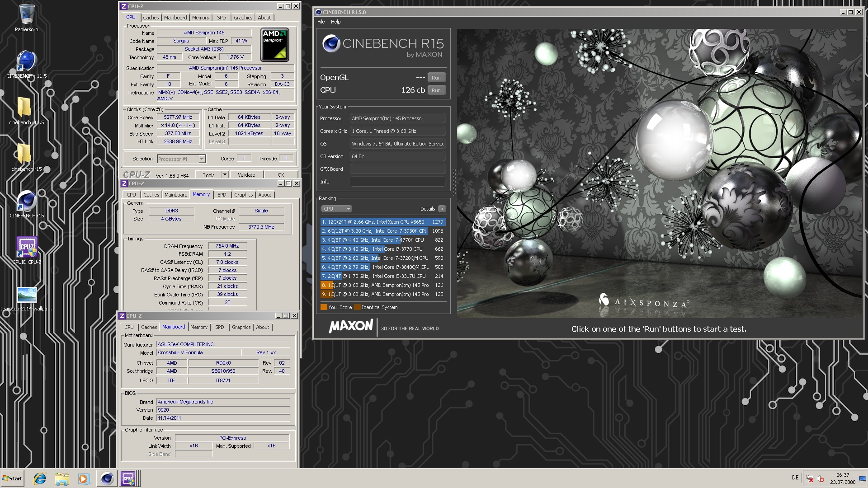Switch to Cinebench taskbar button

coord(107,479)
